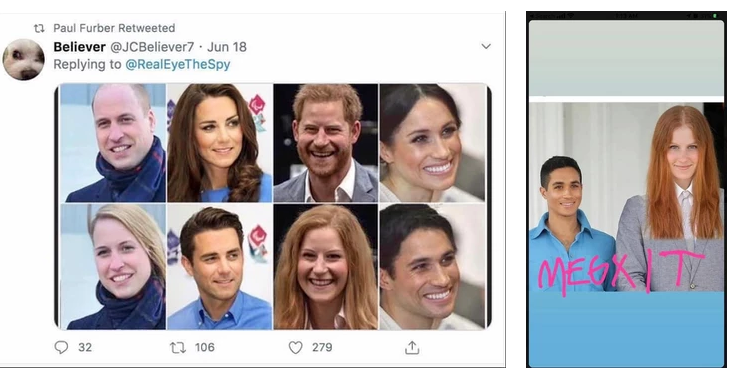
Task: Retweet using the arrows icon beside 106
Action: pos(178,348)
